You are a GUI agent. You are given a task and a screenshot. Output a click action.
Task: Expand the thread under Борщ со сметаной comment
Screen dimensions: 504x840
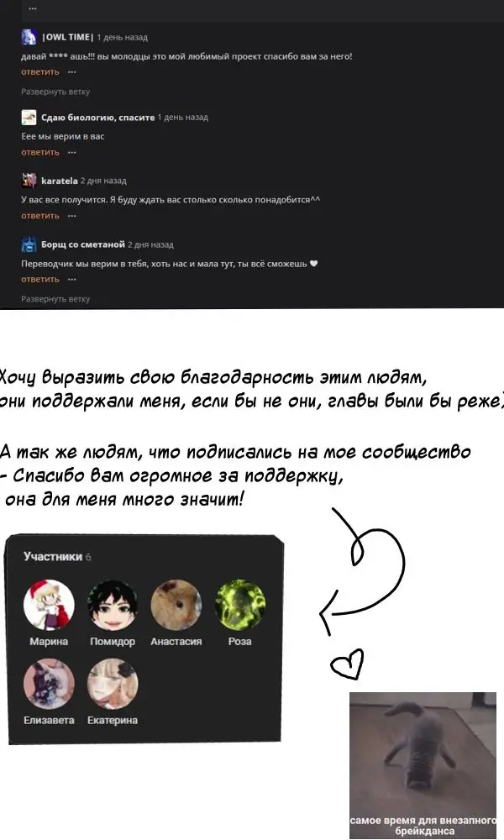55,299
